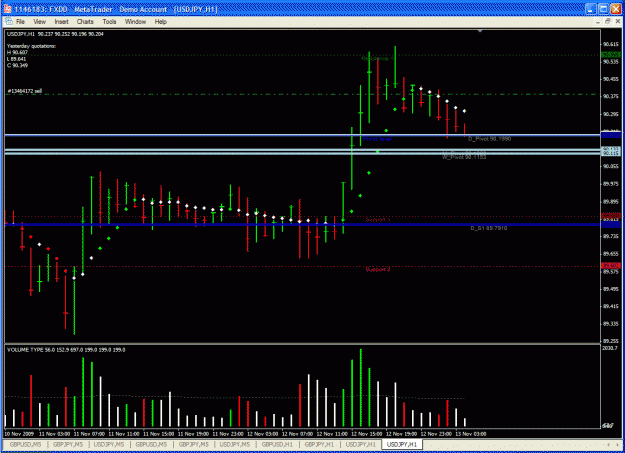Open the Help menu
625x453 pixels.
tap(161, 22)
